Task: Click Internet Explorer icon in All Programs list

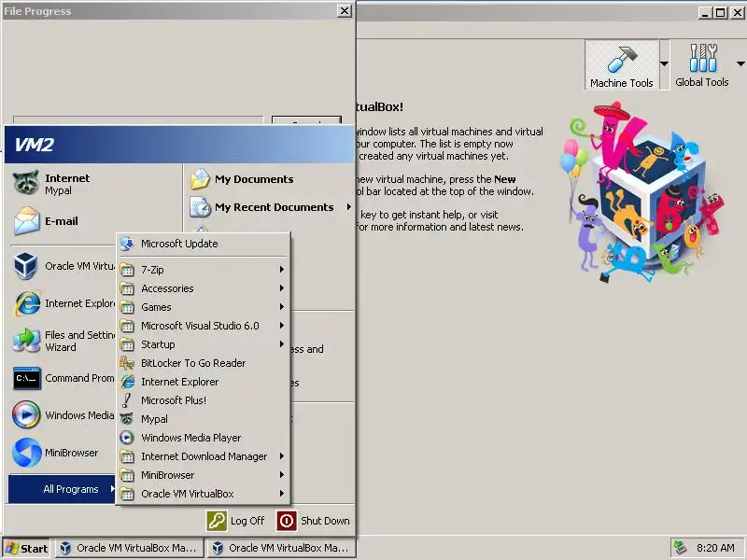Action: click(127, 382)
